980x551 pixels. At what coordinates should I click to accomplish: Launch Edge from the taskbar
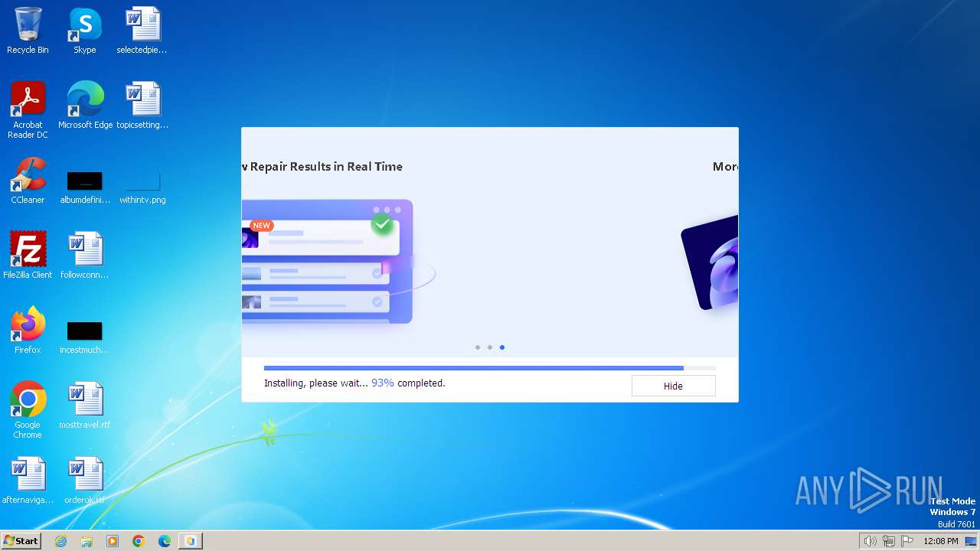165,541
